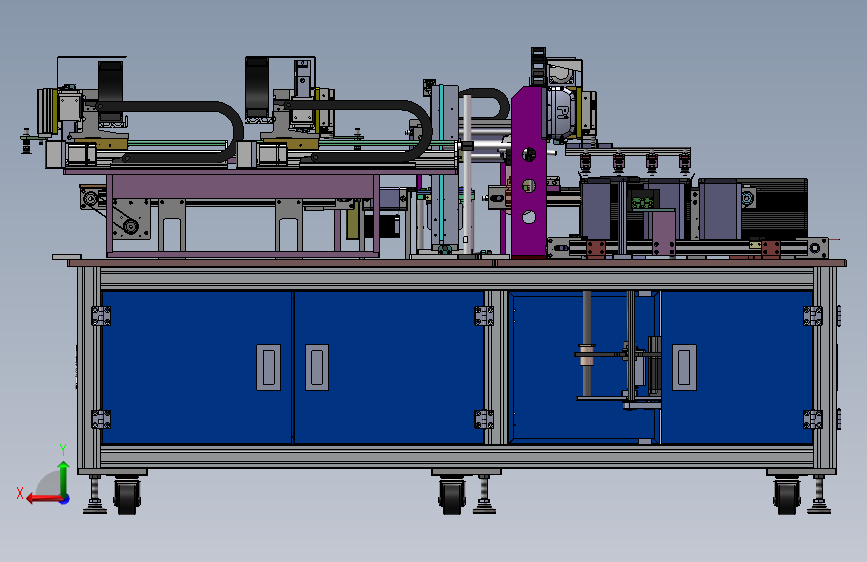Click the blue Z axis dot on the triad
Screen dimensions: 867x562
click(65, 499)
